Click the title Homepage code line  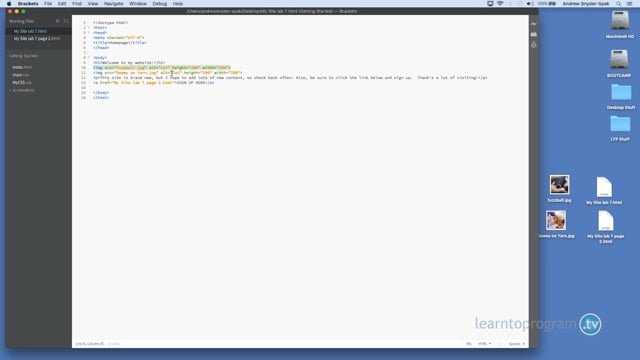pos(120,43)
